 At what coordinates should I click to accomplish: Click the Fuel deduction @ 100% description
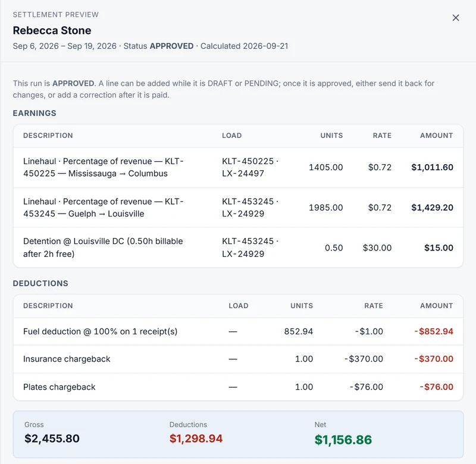100,331
